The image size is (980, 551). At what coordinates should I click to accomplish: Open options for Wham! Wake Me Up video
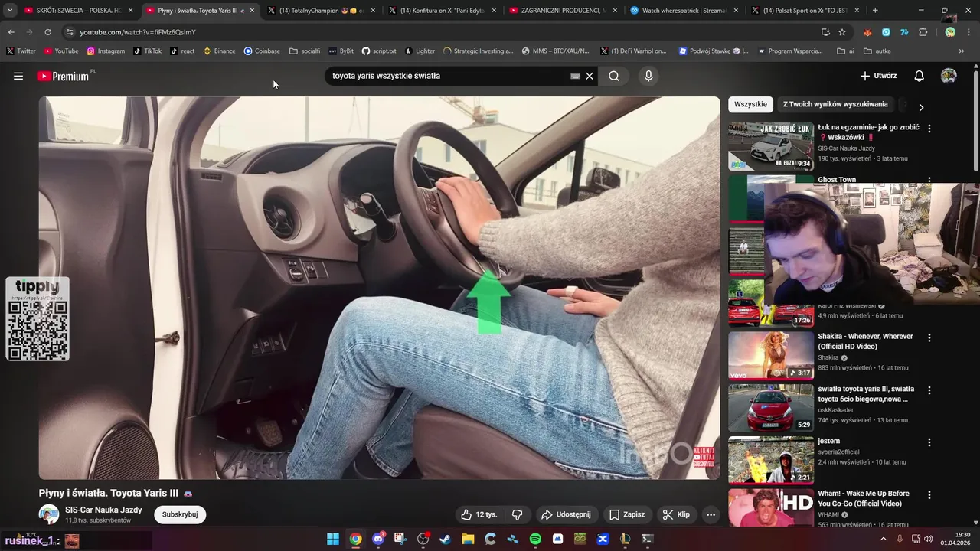[x=929, y=494]
